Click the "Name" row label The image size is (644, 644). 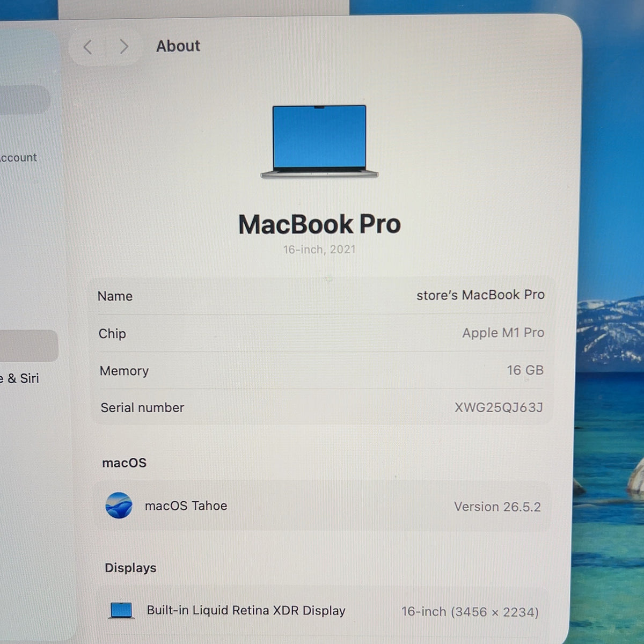115,296
